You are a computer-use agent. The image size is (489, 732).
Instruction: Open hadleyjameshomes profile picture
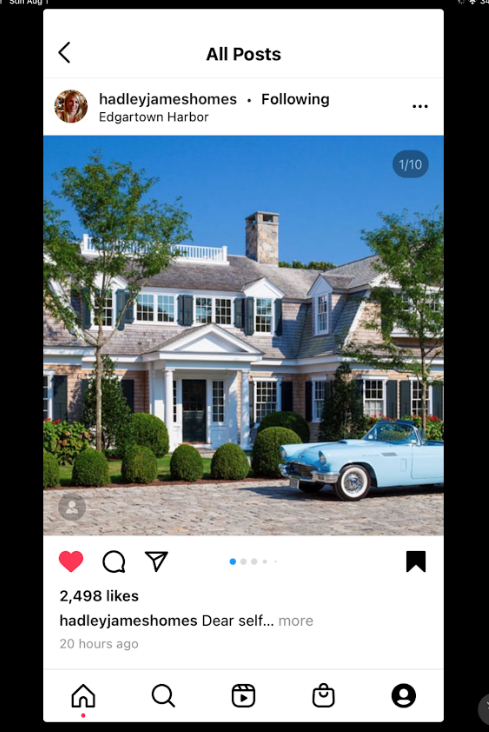coord(71,106)
